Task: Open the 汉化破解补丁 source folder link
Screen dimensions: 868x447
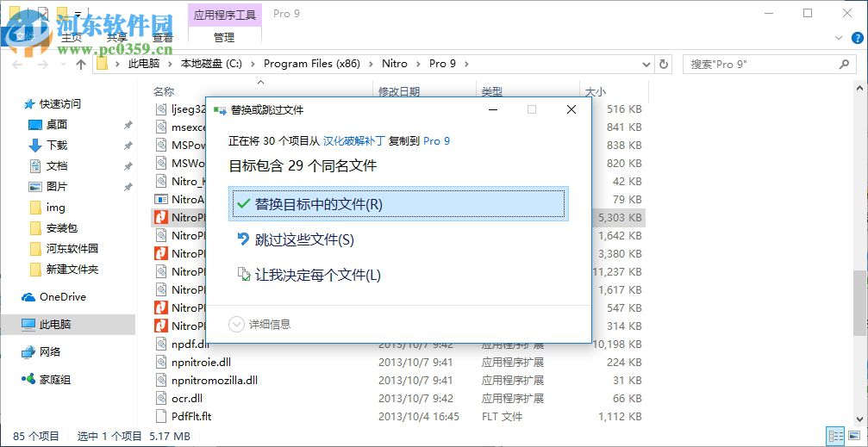Action: pos(353,141)
